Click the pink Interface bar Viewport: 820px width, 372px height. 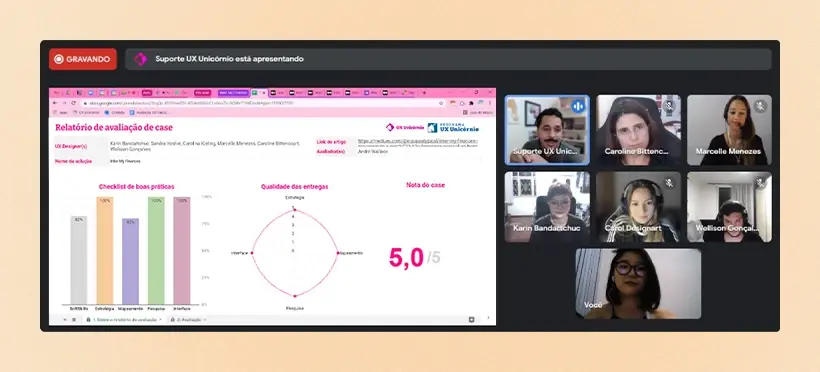(x=182, y=251)
